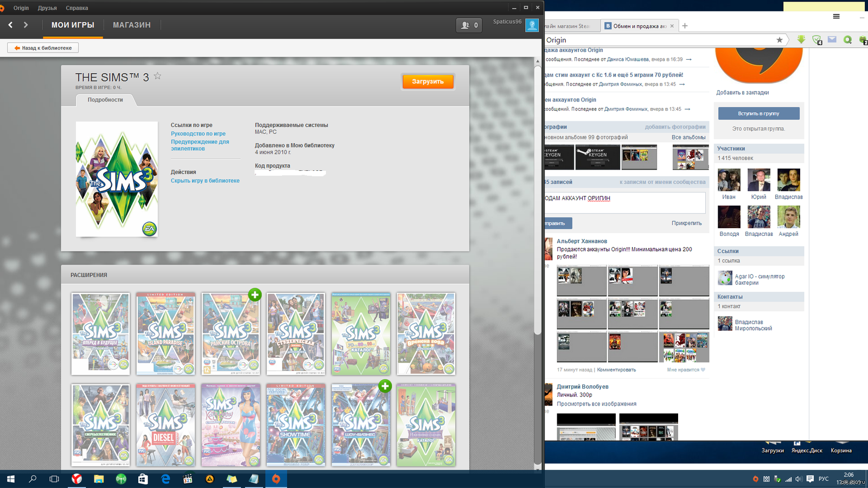Click Добавить в закладки link
The height and width of the screenshot is (488, 868).
pos(742,93)
